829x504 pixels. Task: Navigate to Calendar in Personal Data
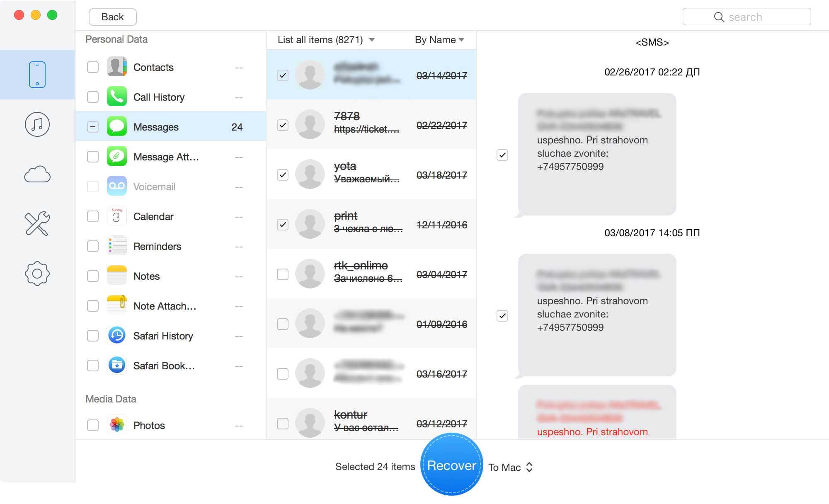153,216
